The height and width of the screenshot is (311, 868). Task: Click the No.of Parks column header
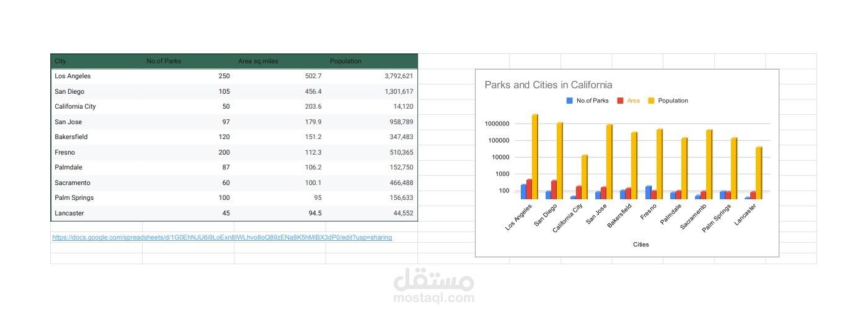click(x=164, y=61)
